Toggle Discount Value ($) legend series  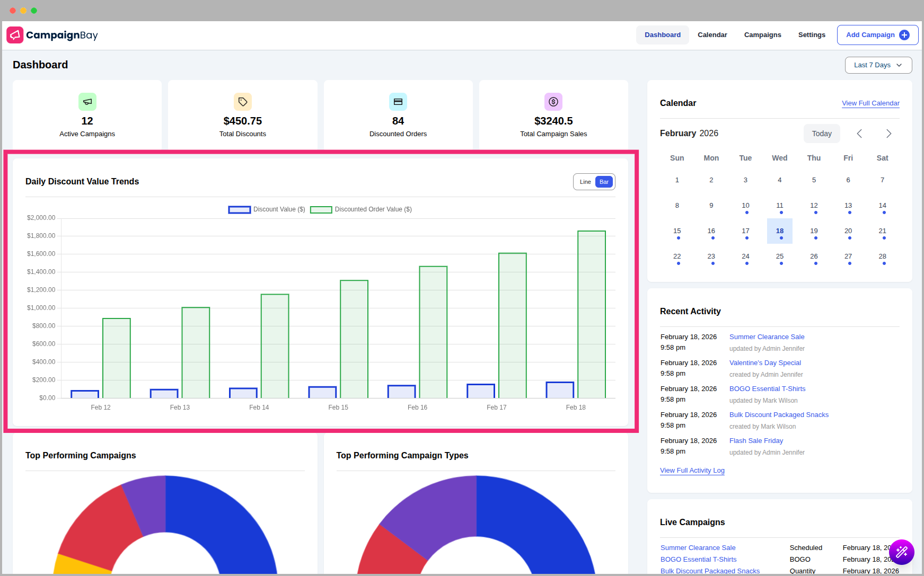(x=240, y=210)
